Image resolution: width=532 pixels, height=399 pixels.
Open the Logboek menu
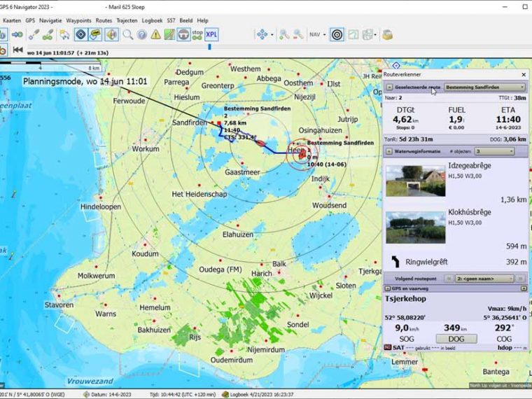(x=152, y=20)
